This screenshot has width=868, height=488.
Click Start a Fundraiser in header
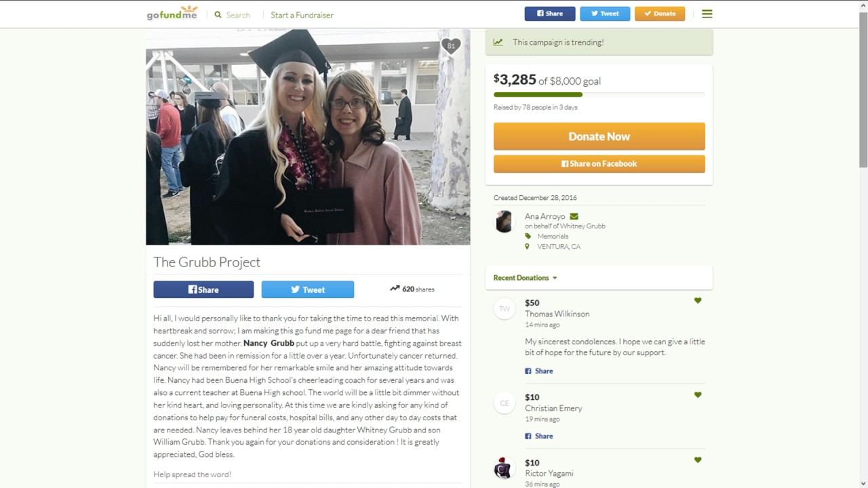pyautogui.click(x=302, y=15)
